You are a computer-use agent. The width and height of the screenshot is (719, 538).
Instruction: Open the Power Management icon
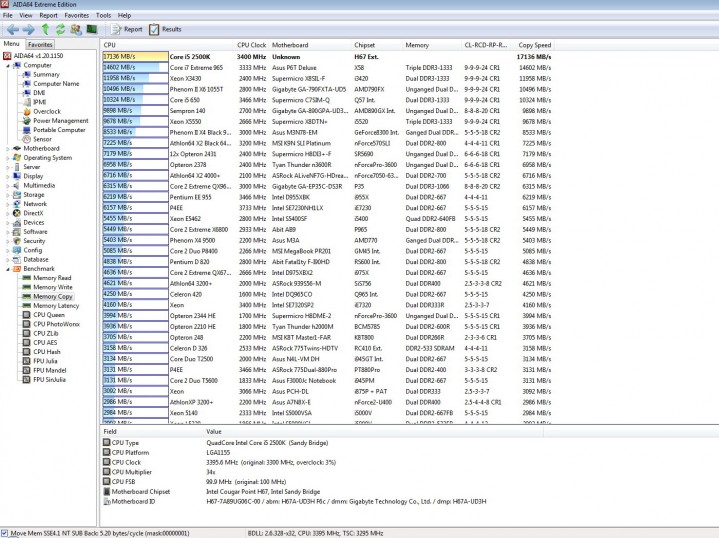27,121
